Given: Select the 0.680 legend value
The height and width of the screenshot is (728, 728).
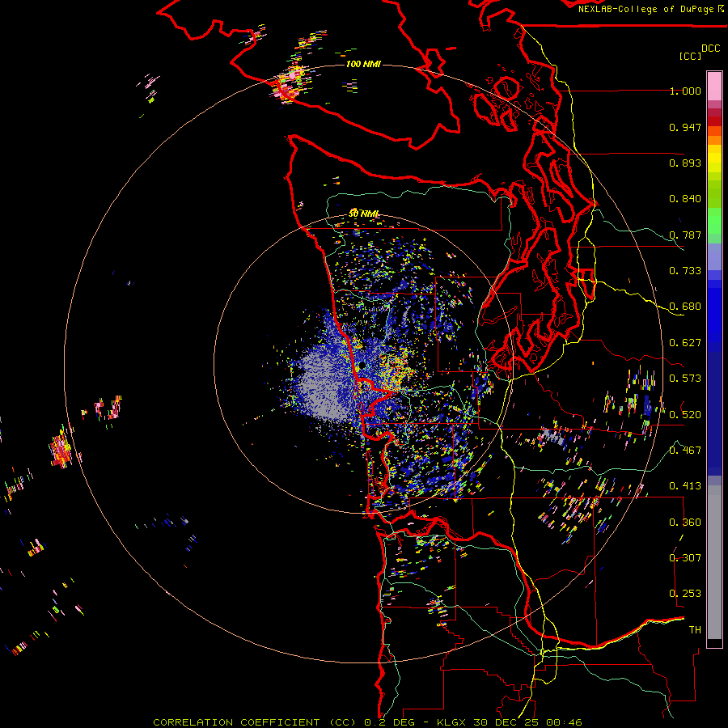Looking at the screenshot, I should click(685, 307).
